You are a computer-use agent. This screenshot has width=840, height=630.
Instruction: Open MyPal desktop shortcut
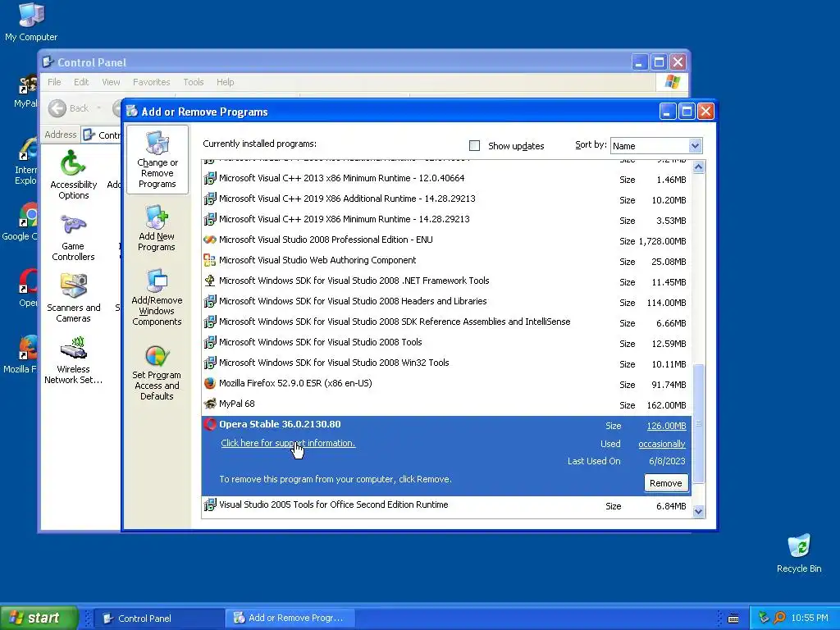(25, 90)
